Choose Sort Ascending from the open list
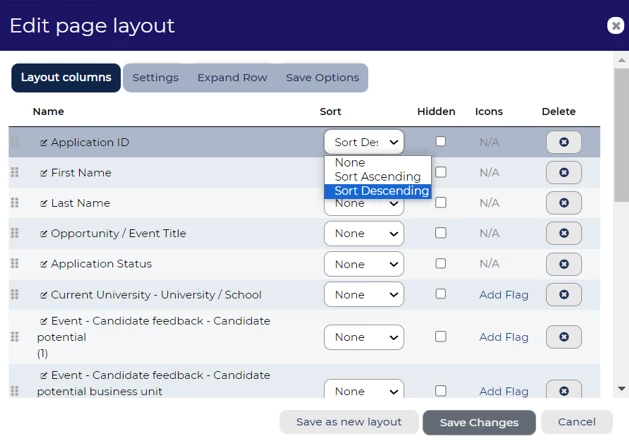This screenshot has width=629, height=448. pos(377,177)
